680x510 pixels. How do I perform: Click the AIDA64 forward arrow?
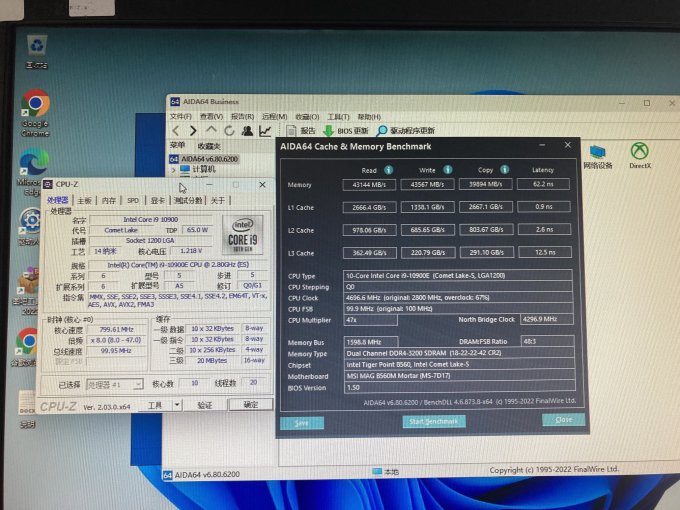point(193,131)
